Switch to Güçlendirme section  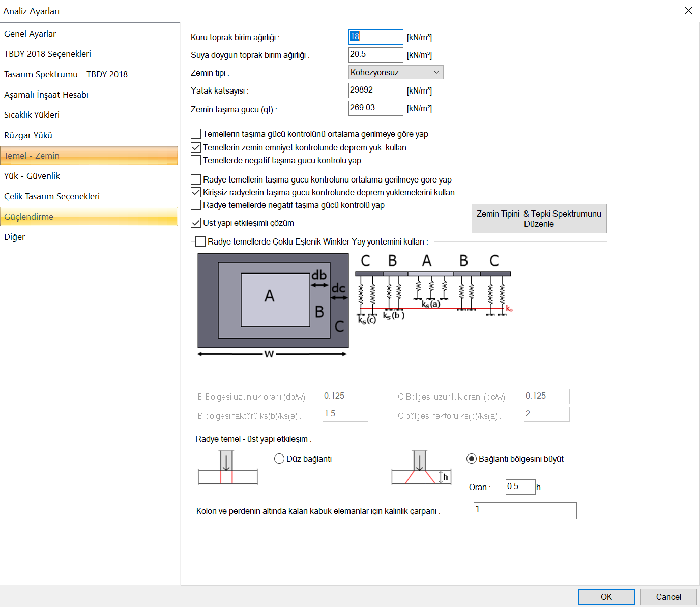(89, 217)
